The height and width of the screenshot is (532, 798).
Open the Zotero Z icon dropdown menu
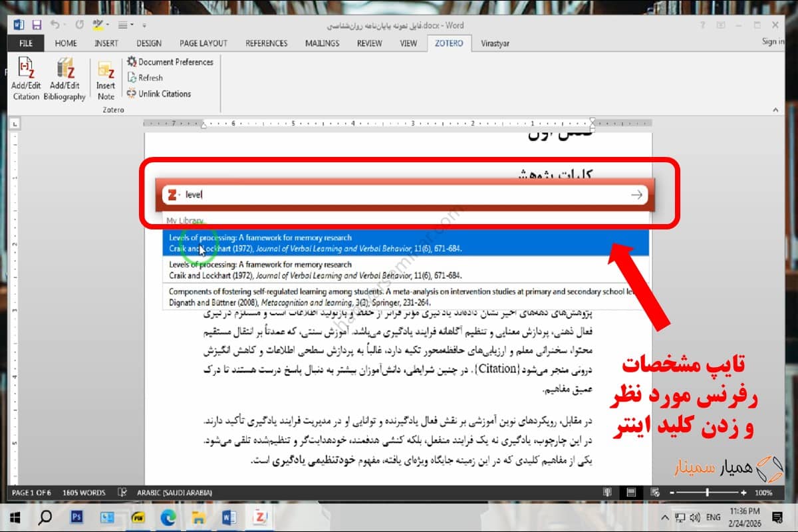coord(174,195)
